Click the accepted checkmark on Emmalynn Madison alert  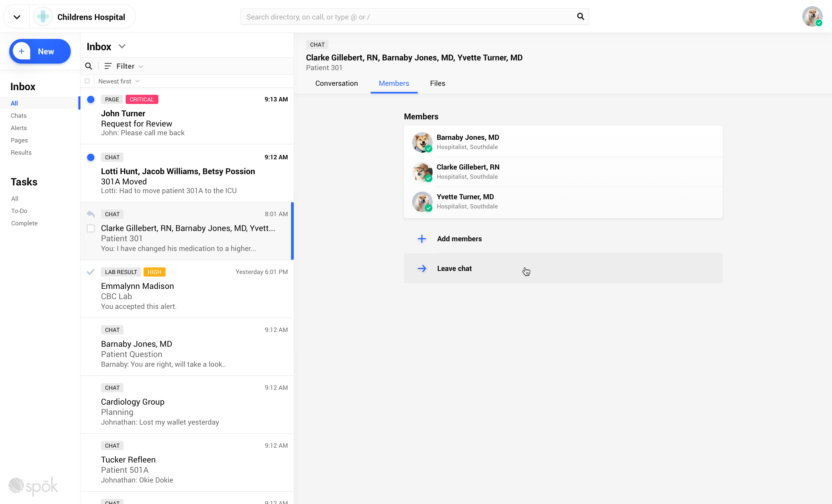point(90,272)
